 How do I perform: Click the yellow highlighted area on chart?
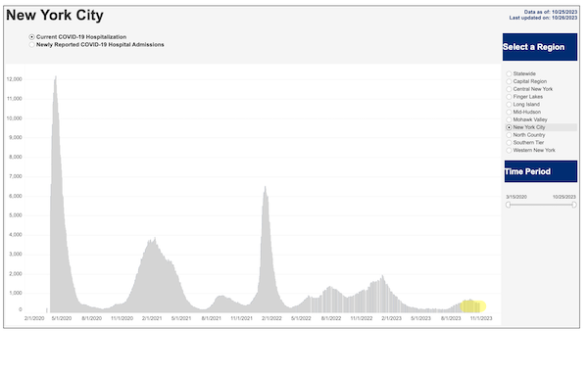click(x=473, y=306)
